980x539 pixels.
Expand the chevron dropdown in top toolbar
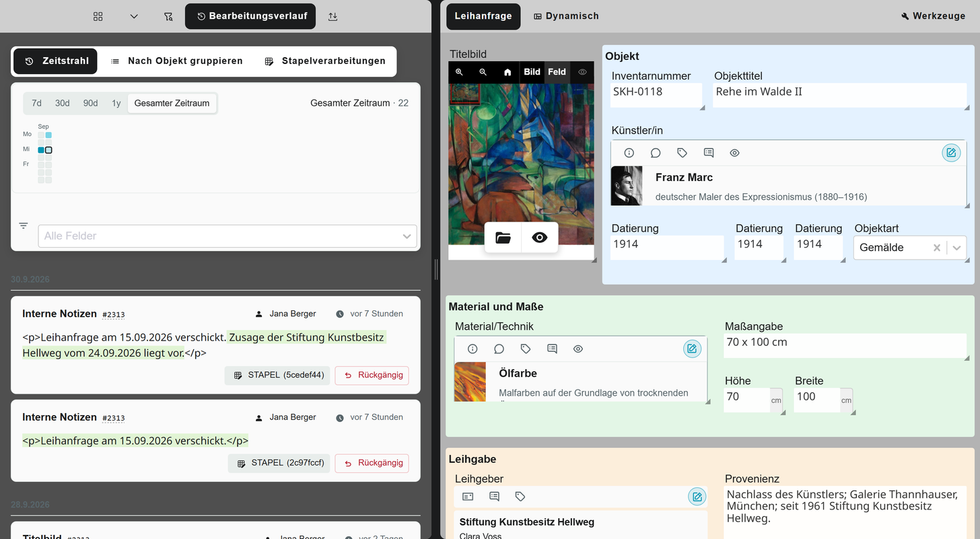click(x=134, y=16)
